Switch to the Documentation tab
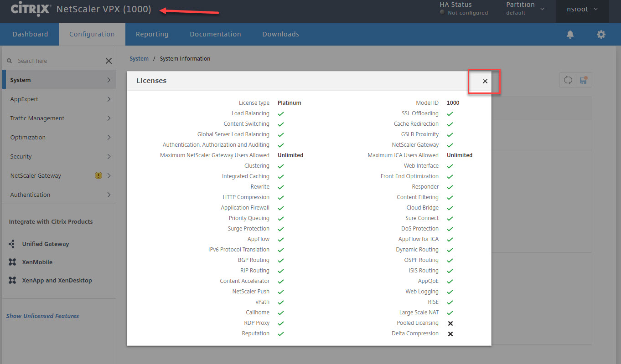 coord(215,34)
